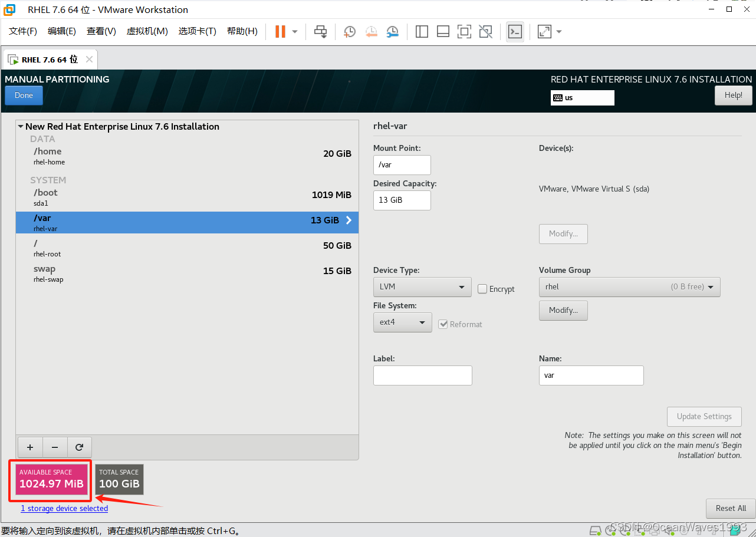The width and height of the screenshot is (756, 537).
Task: Open the snapshot manager
Action: (393, 31)
